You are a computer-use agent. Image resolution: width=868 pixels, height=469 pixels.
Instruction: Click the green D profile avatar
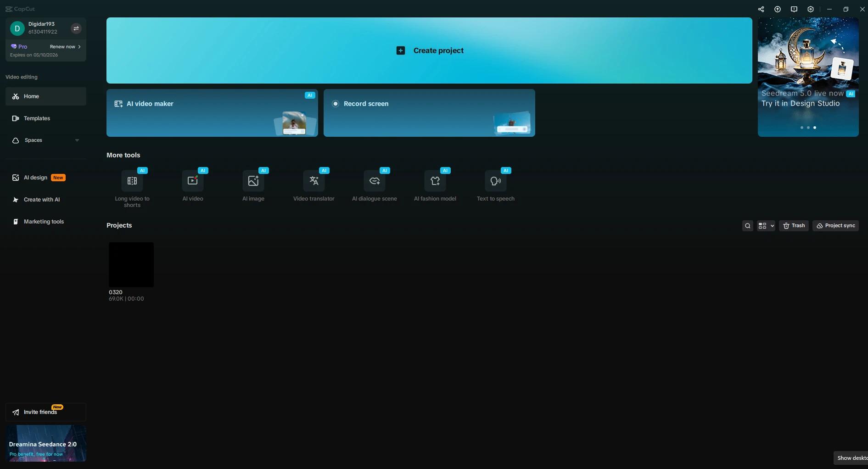point(17,28)
